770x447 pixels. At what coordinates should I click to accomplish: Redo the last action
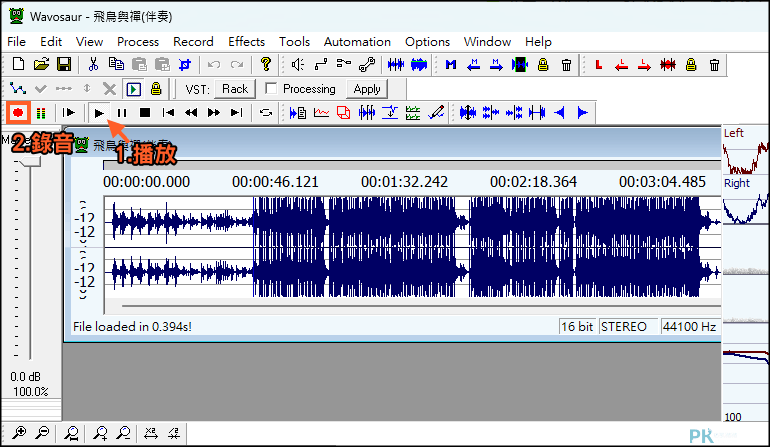click(237, 64)
